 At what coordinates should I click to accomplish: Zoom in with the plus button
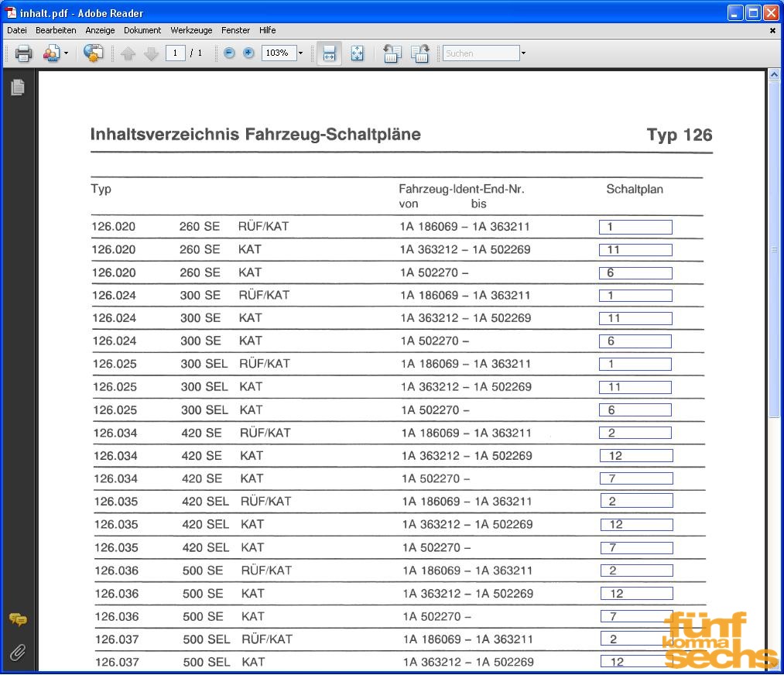point(248,53)
